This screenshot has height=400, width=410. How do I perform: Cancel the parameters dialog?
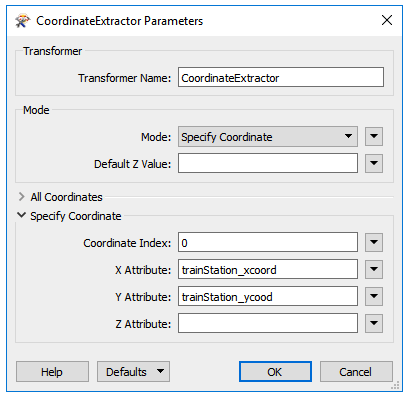tap(356, 372)
